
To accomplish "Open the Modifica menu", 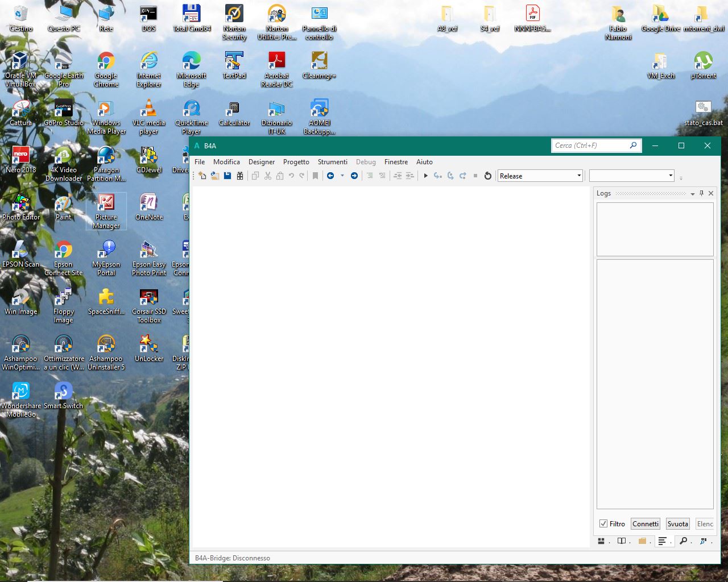I will point(226,162).
